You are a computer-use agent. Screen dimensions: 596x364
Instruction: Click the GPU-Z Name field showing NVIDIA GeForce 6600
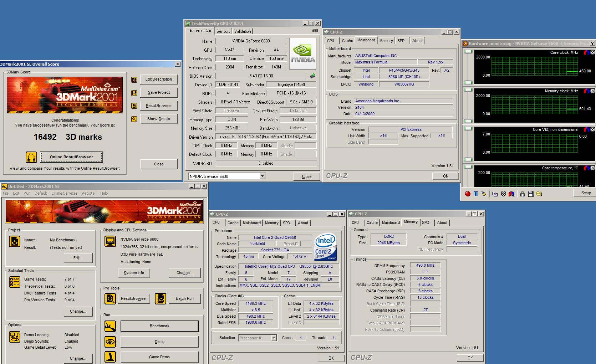point(251,41)
